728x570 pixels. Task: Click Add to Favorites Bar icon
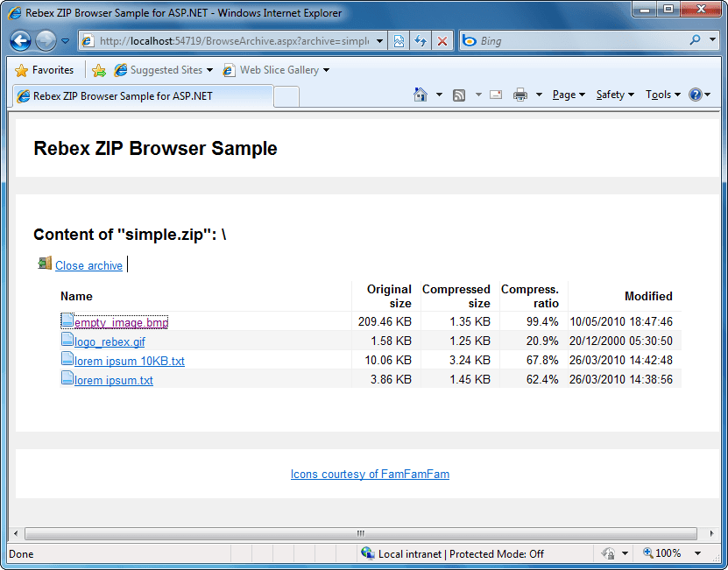pyautogui.click(x=98, y=70)
